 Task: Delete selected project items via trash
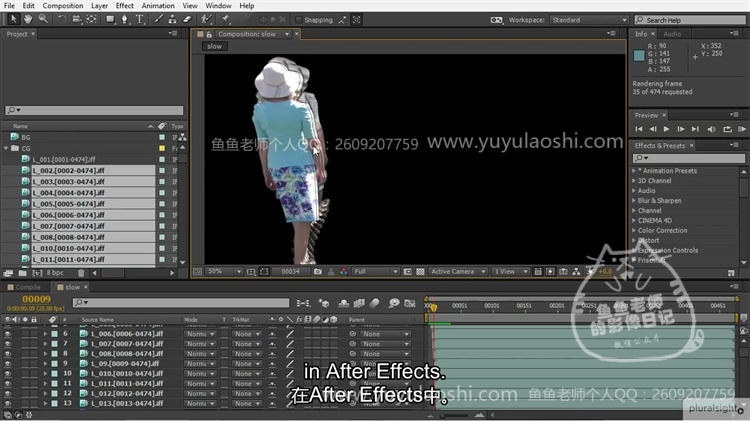tap(81, 273)
